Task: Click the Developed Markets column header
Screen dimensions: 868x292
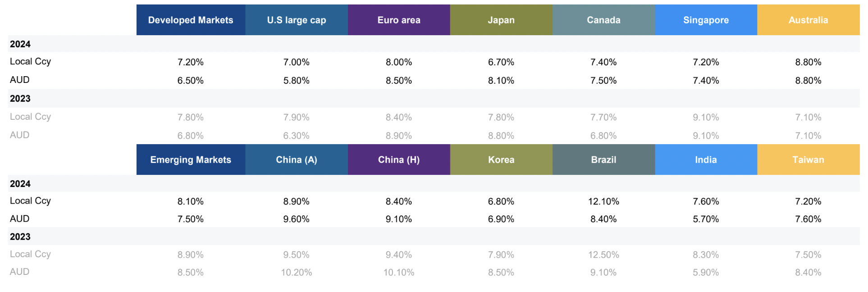Action: pyautogui.click(x=191, y=20)
